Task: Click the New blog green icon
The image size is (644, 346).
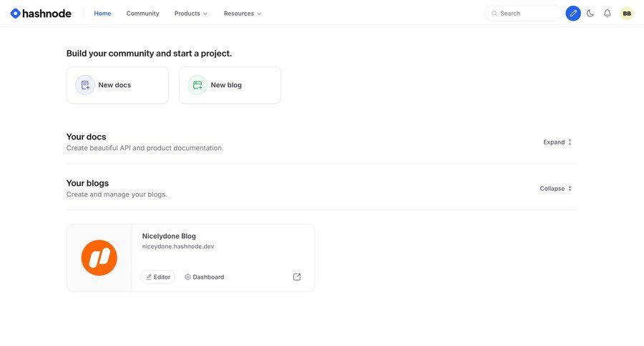Action: 197,85
